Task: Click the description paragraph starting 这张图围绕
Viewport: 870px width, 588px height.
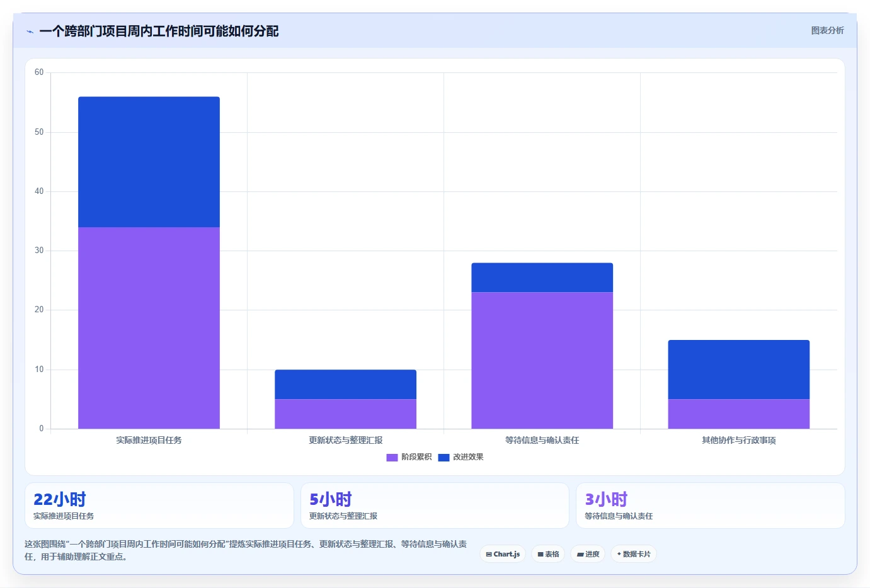Action: pos(246,550)
